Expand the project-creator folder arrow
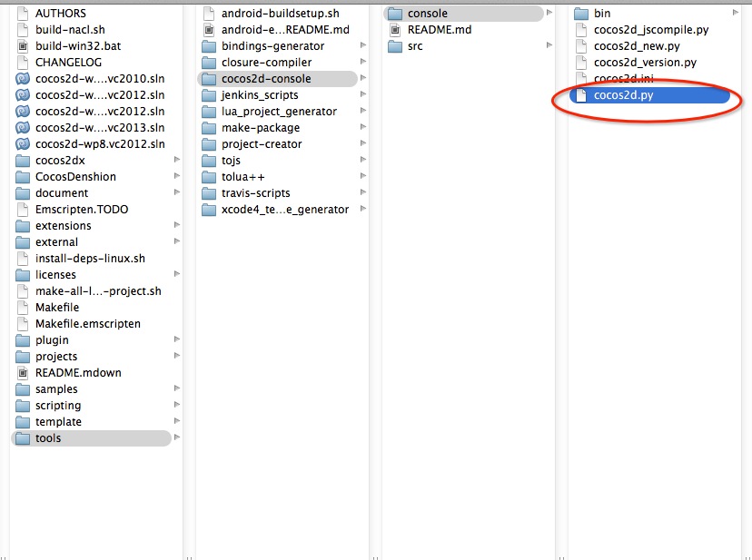 tap(363, 142)
